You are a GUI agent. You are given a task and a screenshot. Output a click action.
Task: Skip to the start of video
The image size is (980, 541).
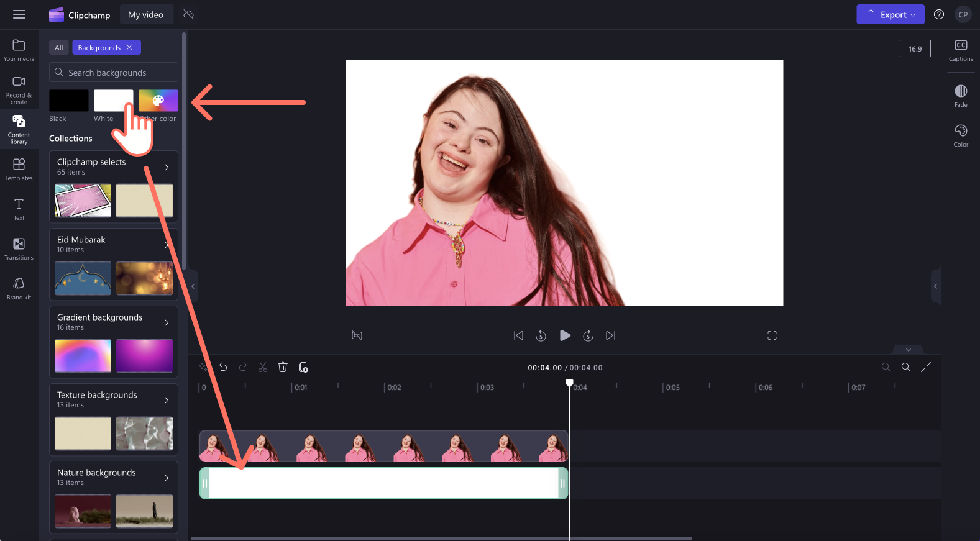point(518,335)
